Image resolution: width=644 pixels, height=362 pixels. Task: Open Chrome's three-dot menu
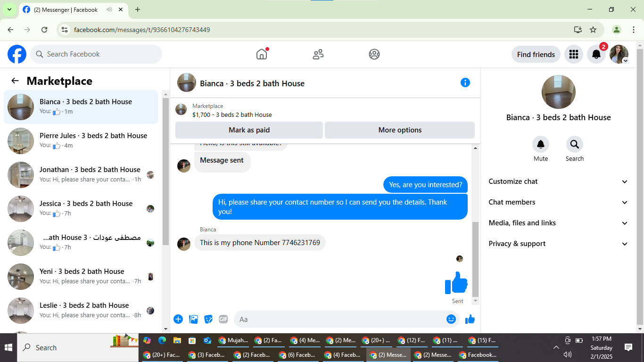pyautogui.click(x=634, y=30)
